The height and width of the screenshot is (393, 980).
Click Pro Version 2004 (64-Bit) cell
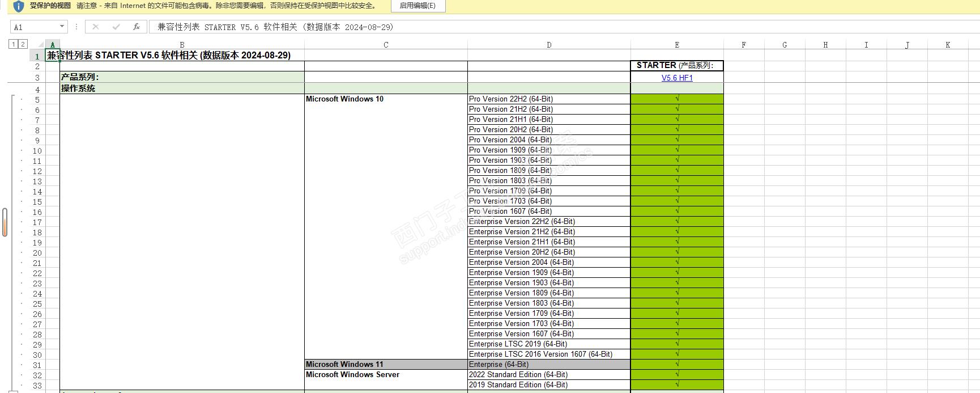(549, 140)
